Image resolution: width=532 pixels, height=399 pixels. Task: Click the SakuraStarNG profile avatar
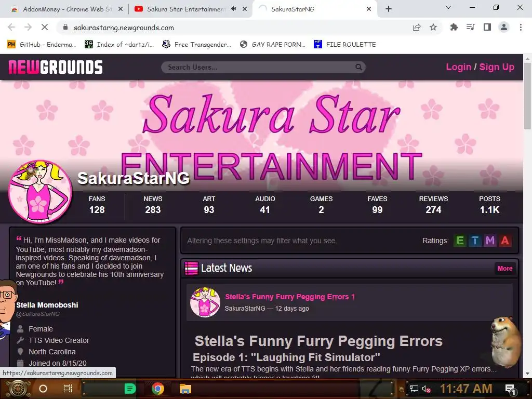click(x=40, y=192)
